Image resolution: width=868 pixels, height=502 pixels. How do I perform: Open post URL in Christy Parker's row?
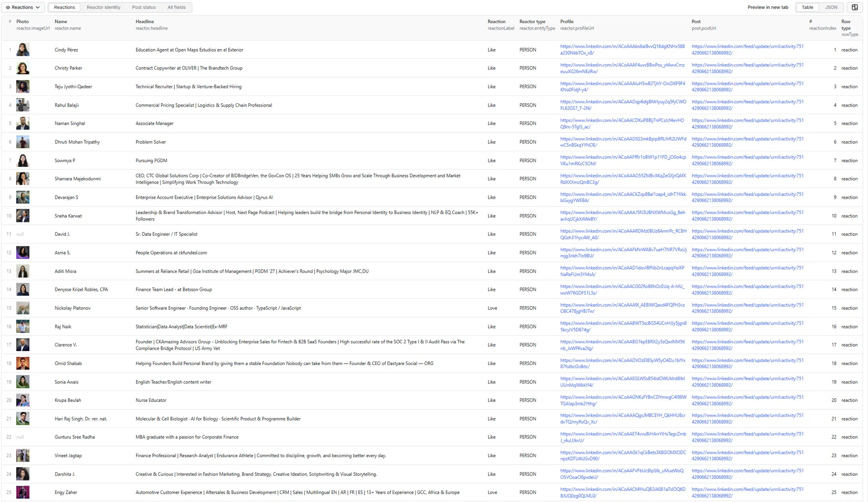[x=747, y=68]
